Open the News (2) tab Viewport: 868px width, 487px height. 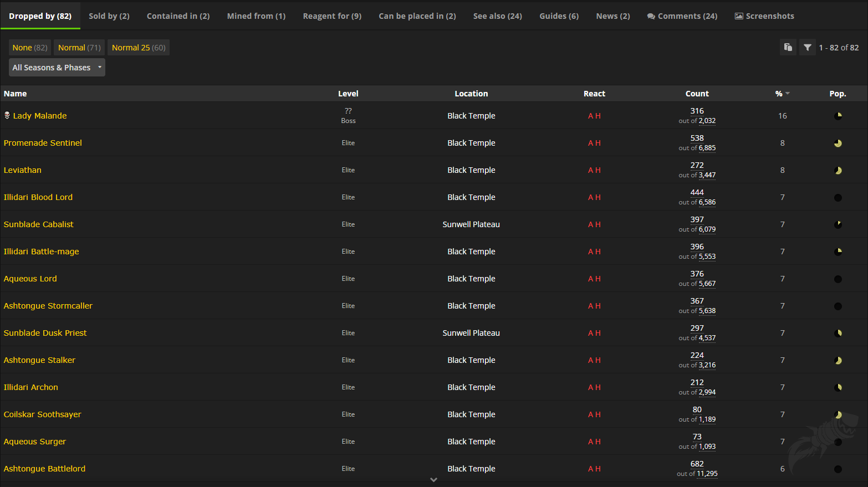(613, 16)
